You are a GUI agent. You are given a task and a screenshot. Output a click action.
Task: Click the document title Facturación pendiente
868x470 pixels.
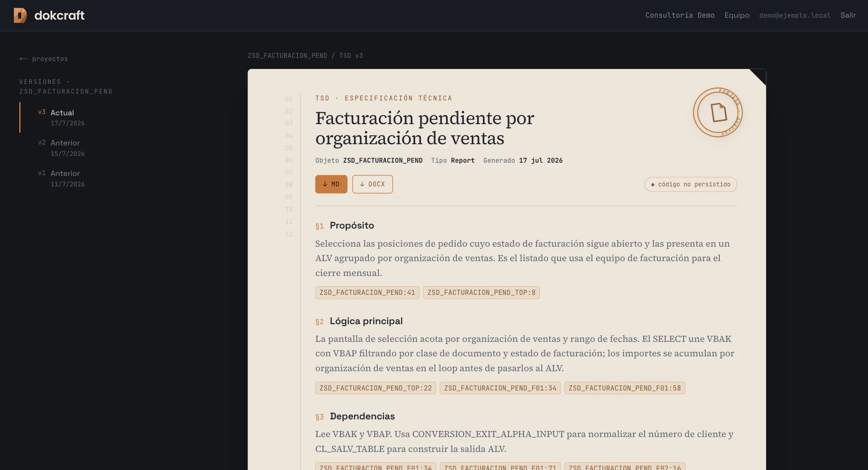coord(425,128)
